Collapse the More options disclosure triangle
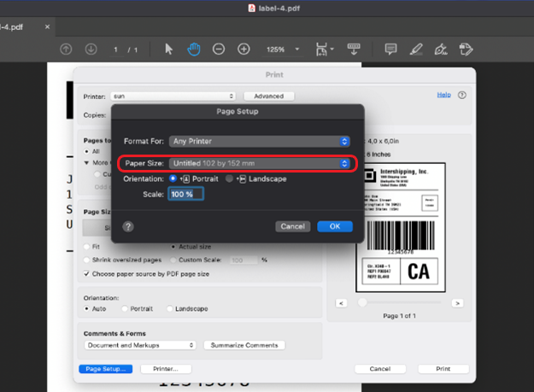 pyautogui.click(x=86, y=163)
